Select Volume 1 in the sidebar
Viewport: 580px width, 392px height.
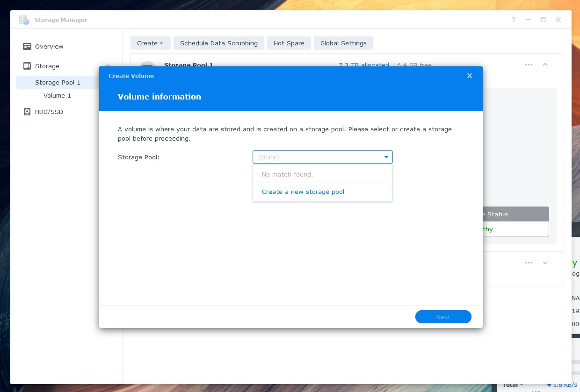pos(57,95)
